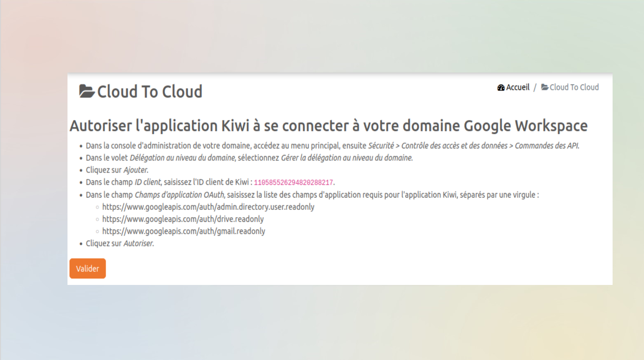Click the 'Sécurité' italic text
The height and width of the screenshot is (360, 644).
[x=381, y=146]
